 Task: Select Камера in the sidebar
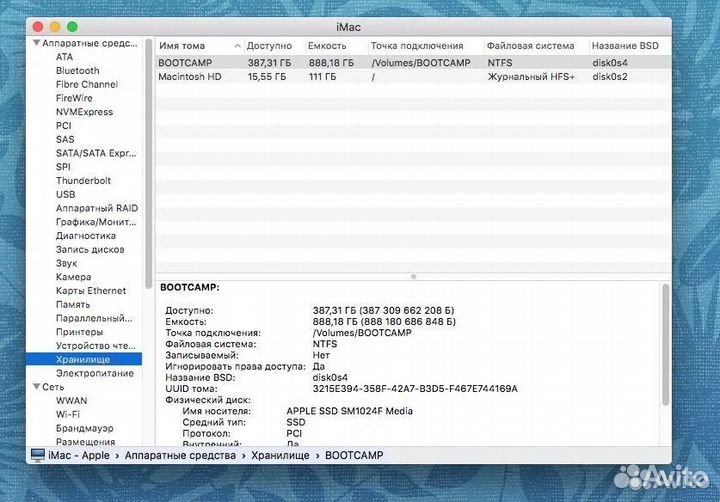pos(73,277)
